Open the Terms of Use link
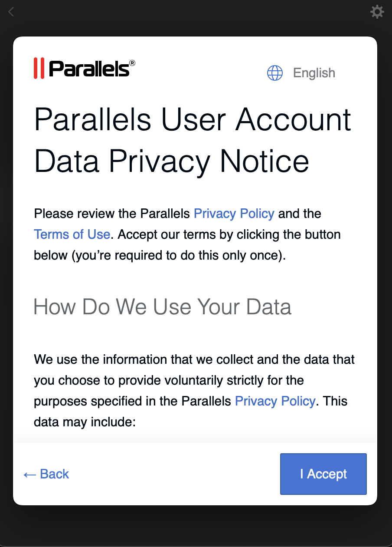 click(72, 234)
